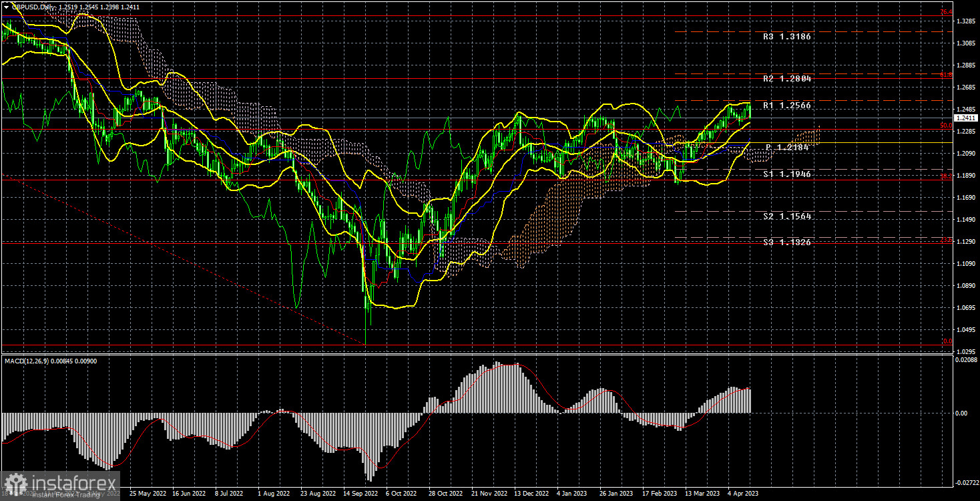Click the 1.1090 price axis value
Image resolution: width=980 pixels, height=501 pixels.
coord(965,264)
